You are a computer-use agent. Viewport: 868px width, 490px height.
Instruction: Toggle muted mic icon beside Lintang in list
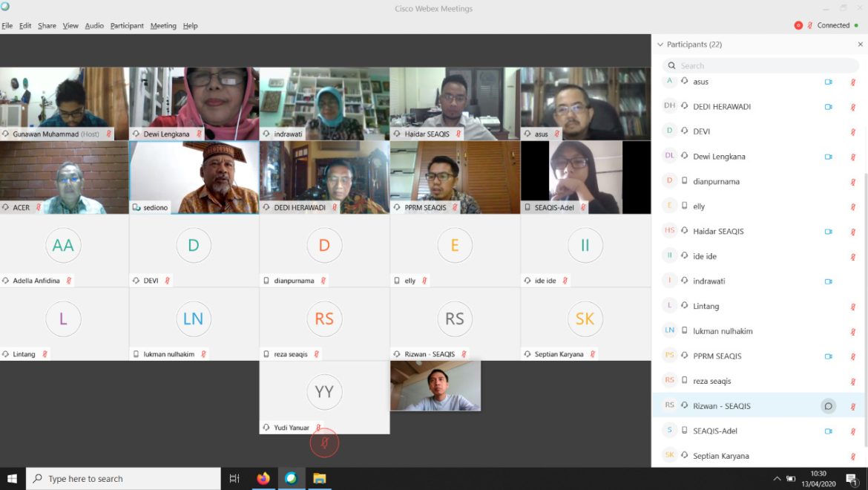pyautogui.click(x=853, y=307)
